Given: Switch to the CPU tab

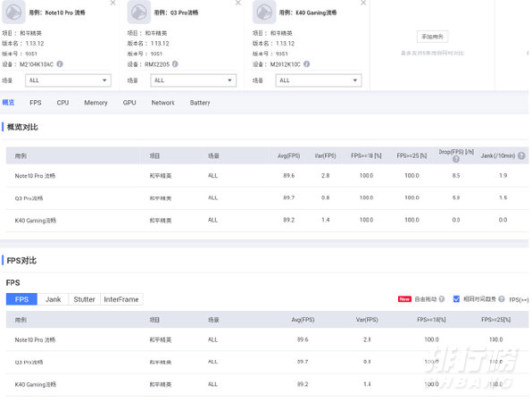Looking at the screenshot, I should click(x=62, y=103).
